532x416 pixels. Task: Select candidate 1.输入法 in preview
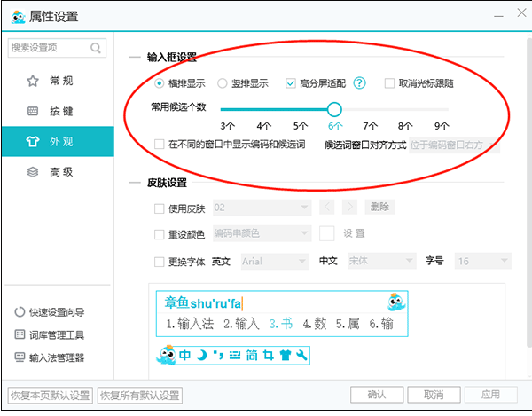click(190, 324)
